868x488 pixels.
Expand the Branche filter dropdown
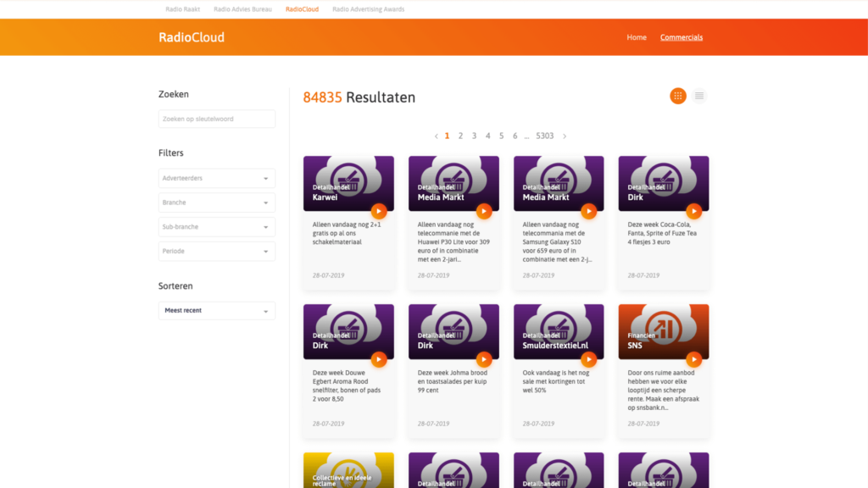pyautogui.click(x=217, y=203)
